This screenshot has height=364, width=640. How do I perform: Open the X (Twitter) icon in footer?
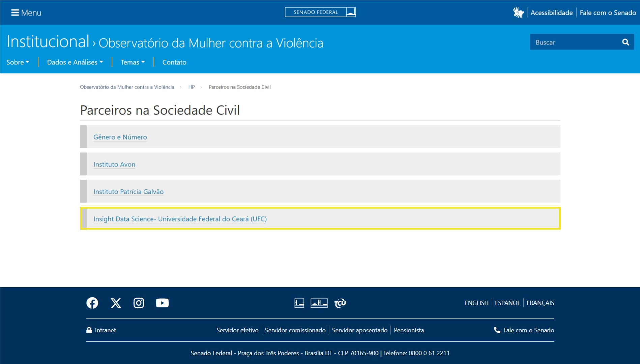tap(116, 303)
